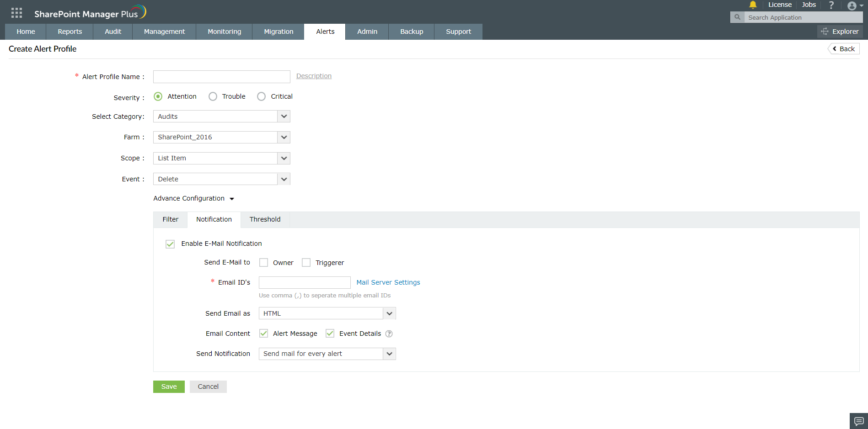Open Mail Server Settings link
The width and height of the screenshot is (868, 429).
388,282
